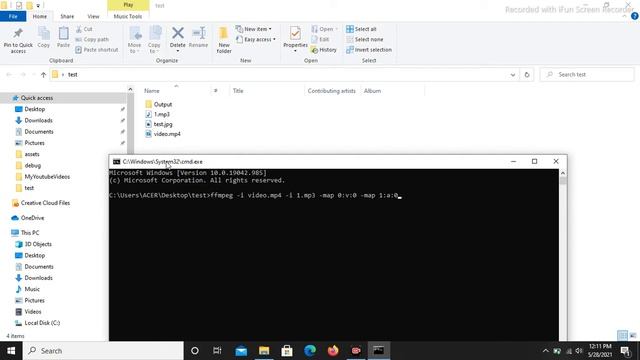Select the Output folder
This screenshot has width=640, height=360.
pos(159,104)
